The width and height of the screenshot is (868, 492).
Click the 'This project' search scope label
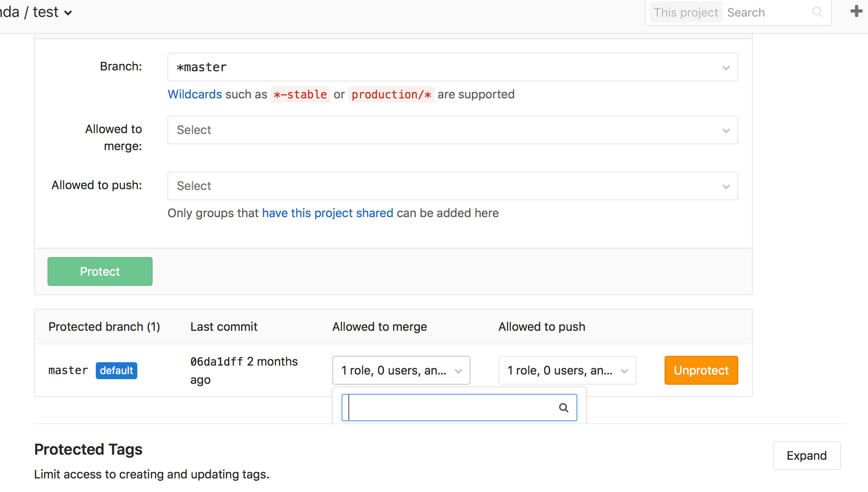[x=686, y=13]
